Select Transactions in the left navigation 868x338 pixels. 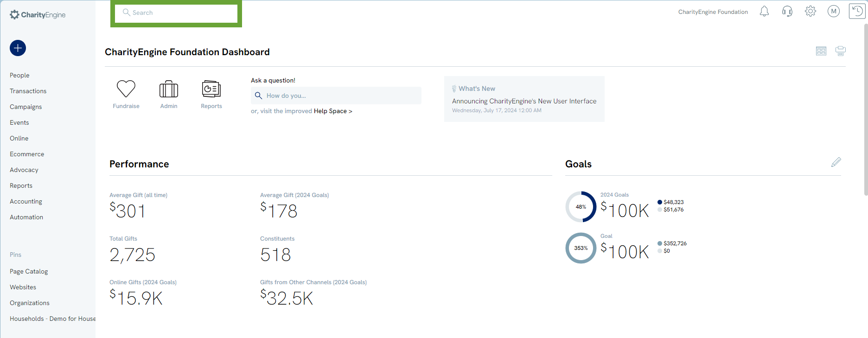click(28, 91)
